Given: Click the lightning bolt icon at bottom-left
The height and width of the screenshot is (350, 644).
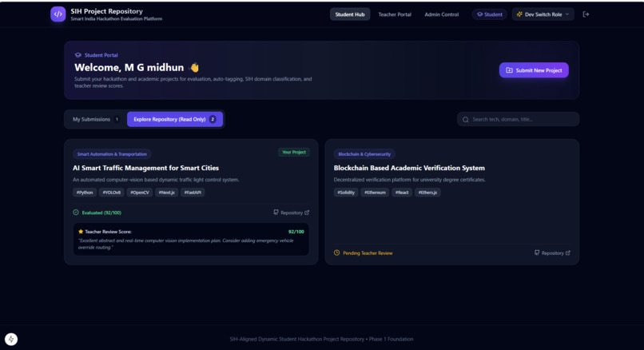Looking at the screenshot, I should pyautogui.click(x=11, y=339).
